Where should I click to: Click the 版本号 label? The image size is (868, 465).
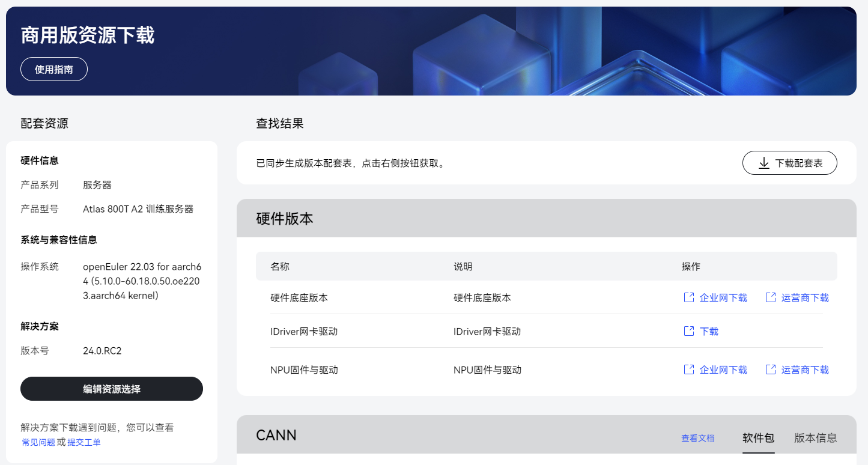35,351
